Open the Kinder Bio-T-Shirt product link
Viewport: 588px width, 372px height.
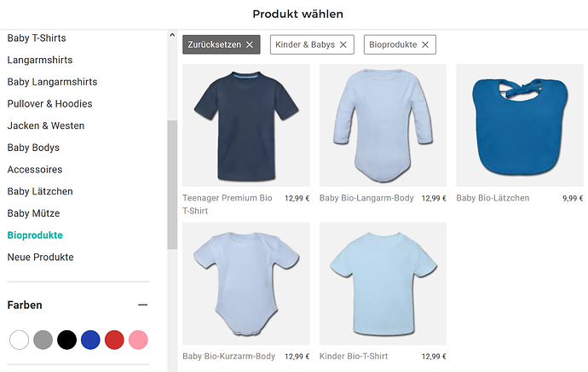click(354, 357)
